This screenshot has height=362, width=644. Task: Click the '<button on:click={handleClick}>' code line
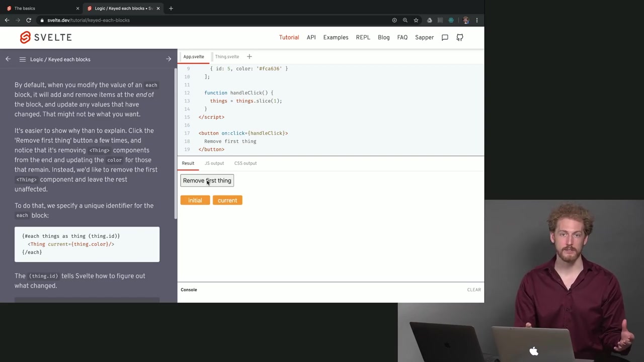(244, 133)
